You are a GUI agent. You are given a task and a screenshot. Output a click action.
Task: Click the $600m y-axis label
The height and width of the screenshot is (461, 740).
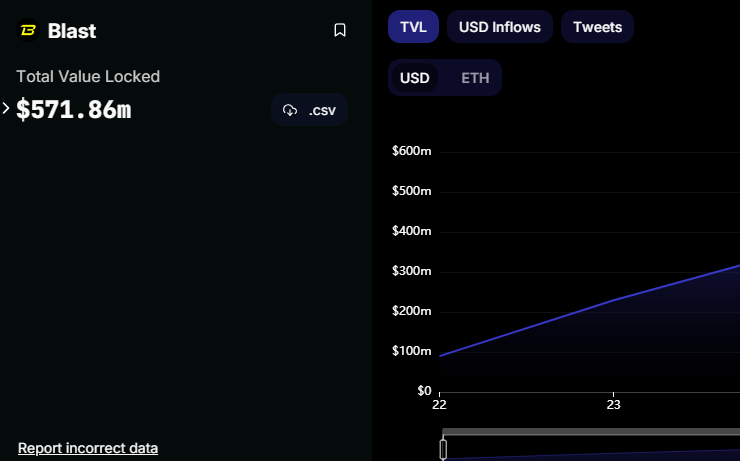(x=412, y=151)
